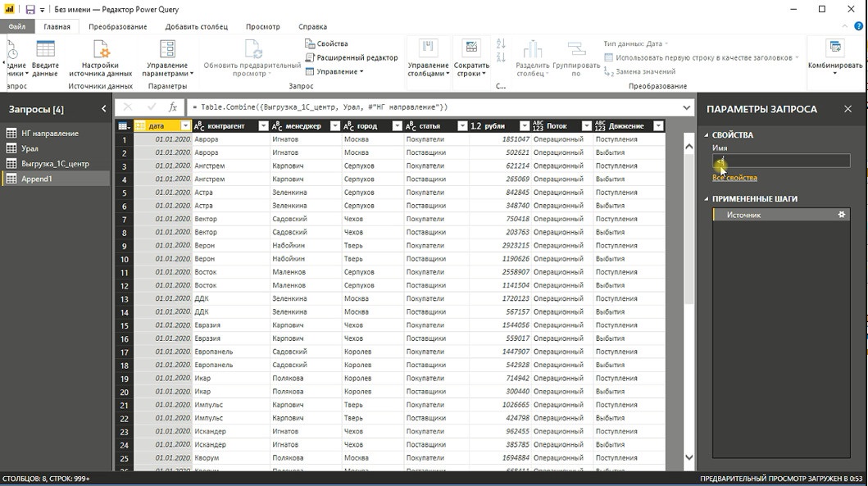Collapse the ribbon with the chevron
868x486 pixels.
tap(845, 26)
